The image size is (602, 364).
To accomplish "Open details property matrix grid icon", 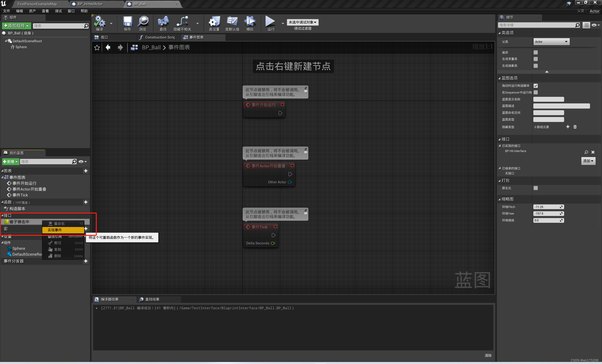I will click(x=586, y=25).
